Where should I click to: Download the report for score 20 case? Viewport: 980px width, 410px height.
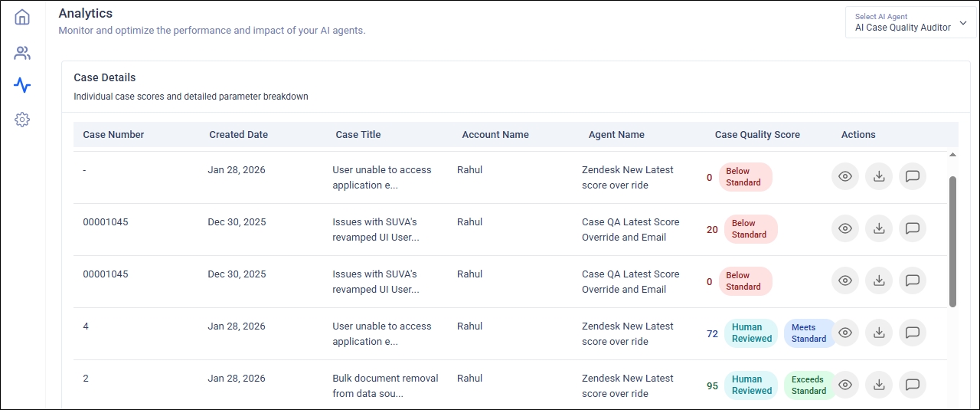879,228
